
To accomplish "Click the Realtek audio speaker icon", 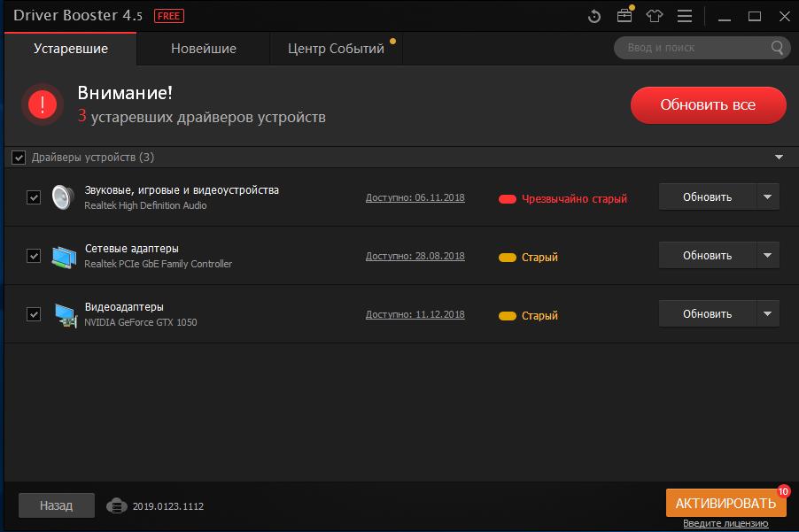I will (x=63, y=197).
